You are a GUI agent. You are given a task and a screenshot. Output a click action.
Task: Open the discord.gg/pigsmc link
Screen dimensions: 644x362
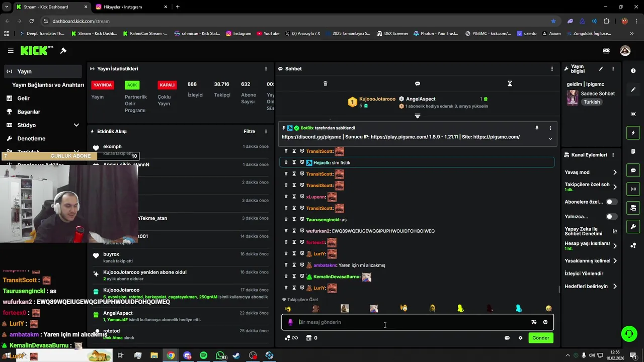(311, 137)
